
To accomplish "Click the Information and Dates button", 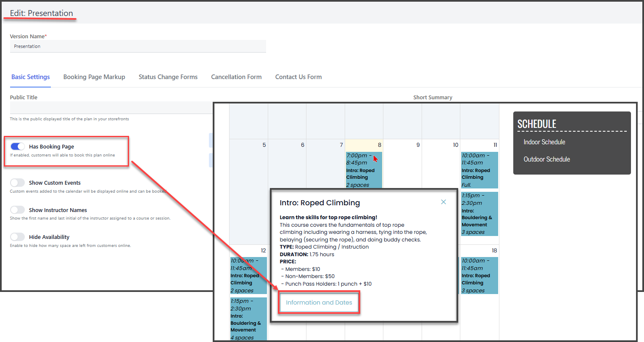I will pyautogui.click(x=319, y=302).
